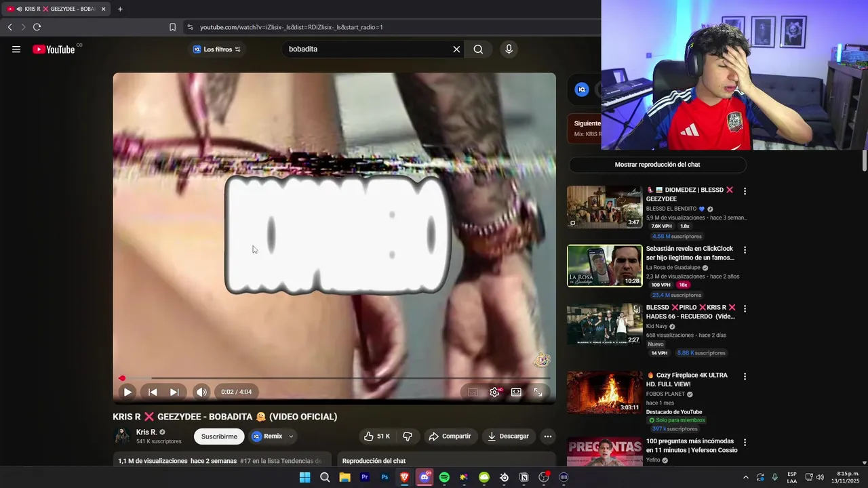Open Windows taskbar search
The width and height of the screenshot is (868, 488).
click(325, 477)
